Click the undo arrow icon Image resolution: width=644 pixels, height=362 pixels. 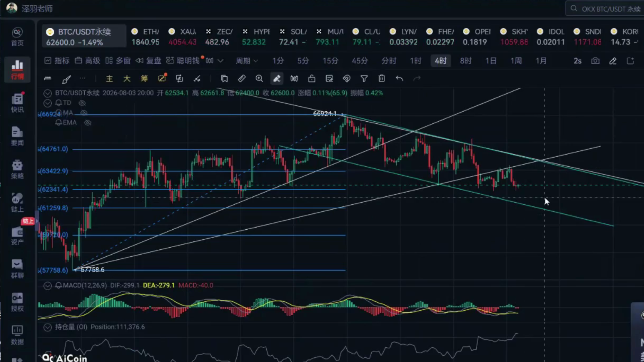(399, 79)
